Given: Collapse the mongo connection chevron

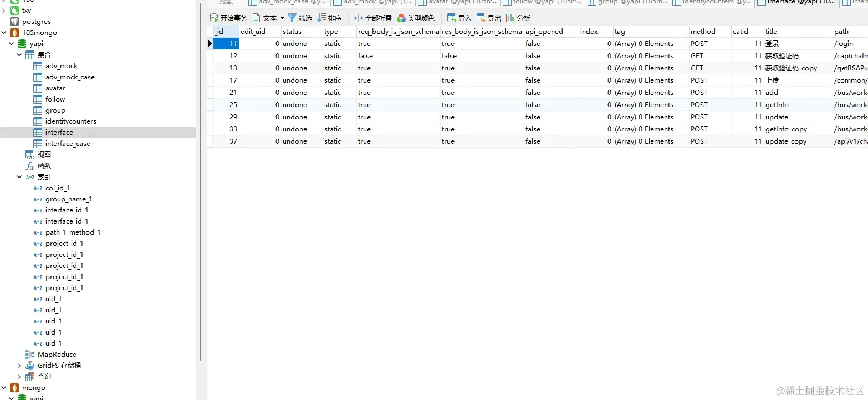Looking at the screenshot, I should 4,388.
